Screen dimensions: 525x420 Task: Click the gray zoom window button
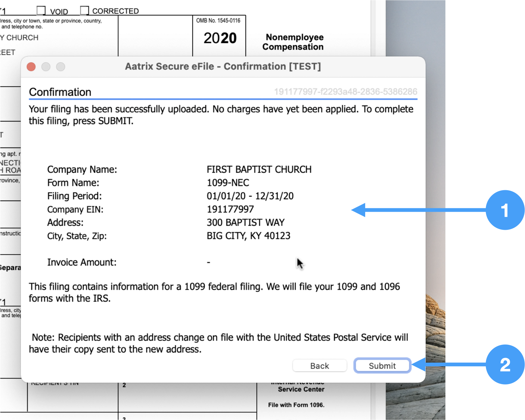[x=61, y=67]
